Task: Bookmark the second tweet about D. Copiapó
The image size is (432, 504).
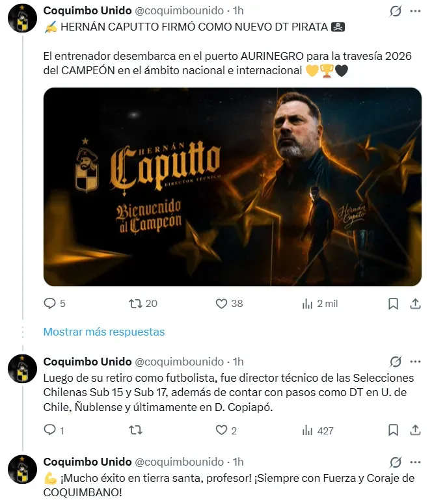Action: [393, 430]
